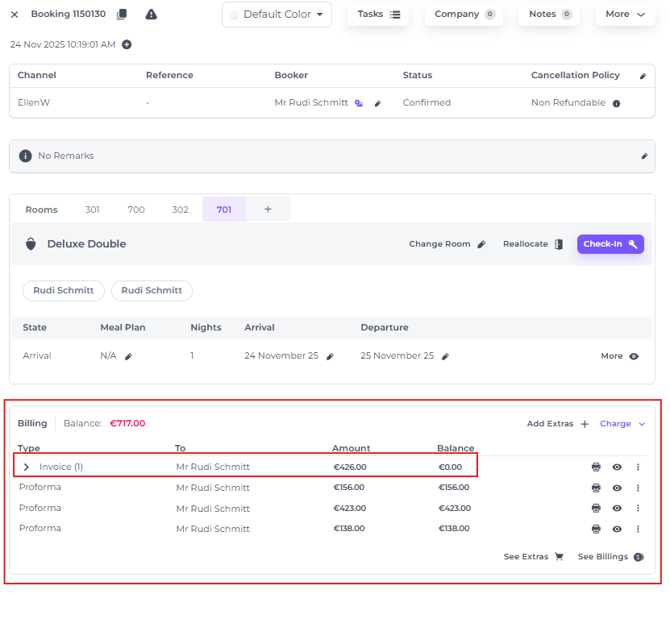Image resolution: width=670 pixels, height=619 pixels.
Task: Click Add Extras in Billing
Action: pos(557,424)
